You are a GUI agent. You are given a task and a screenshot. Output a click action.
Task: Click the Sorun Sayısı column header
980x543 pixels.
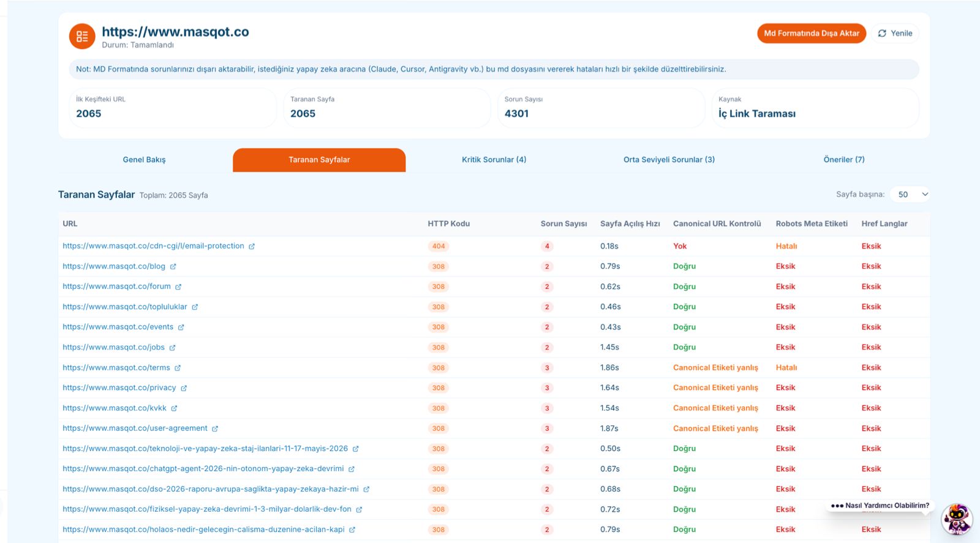point(563,223)
